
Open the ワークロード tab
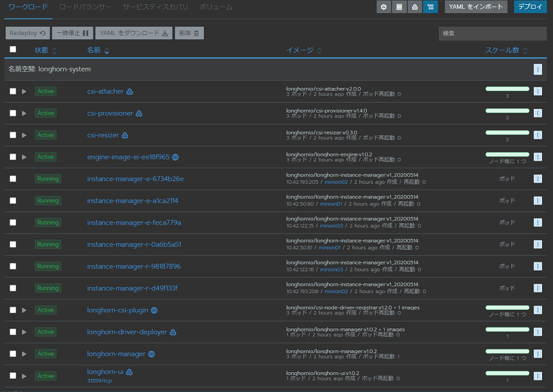[x=28, y=7]
